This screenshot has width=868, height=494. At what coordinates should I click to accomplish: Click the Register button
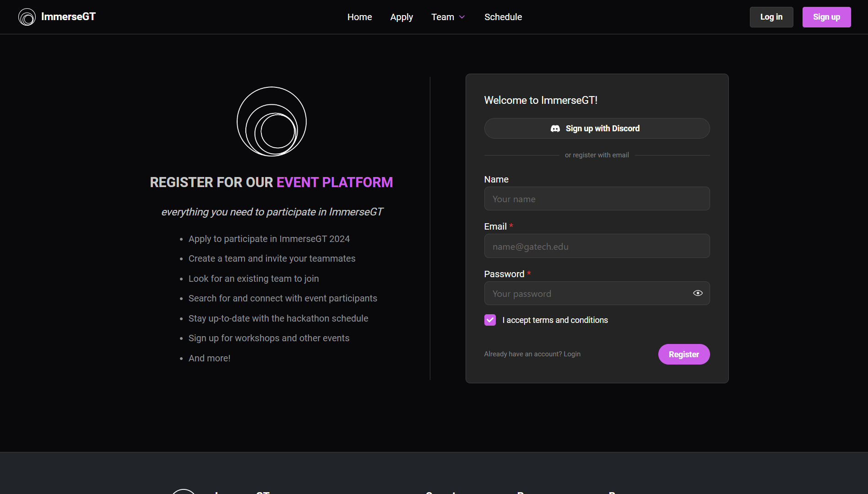(684, 354)
